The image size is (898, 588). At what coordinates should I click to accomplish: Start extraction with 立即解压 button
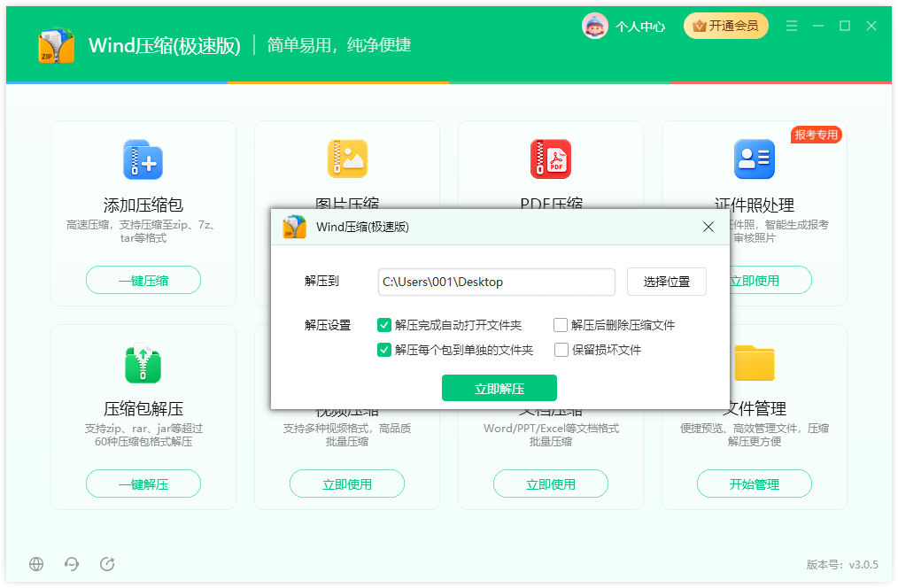point(499,389)
